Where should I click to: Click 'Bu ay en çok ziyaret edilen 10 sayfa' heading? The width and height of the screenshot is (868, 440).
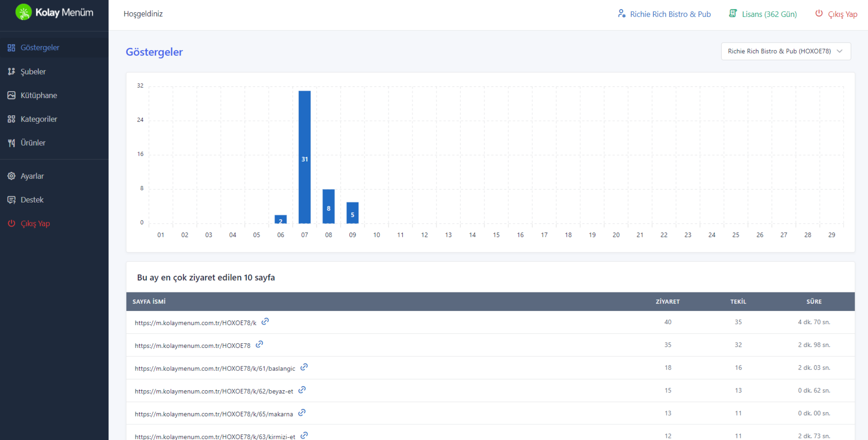coord(206,277)
